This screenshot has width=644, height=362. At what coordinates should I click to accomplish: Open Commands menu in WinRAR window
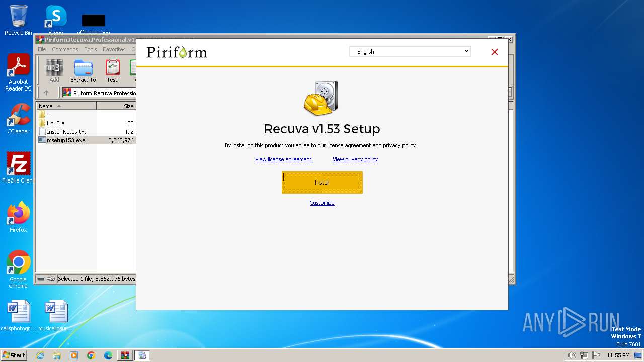(65, 49)
